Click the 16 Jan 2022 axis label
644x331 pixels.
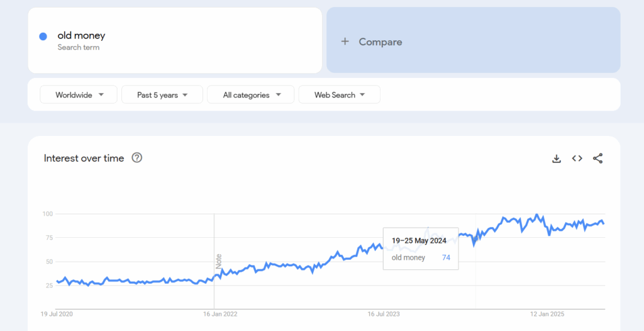point(221,315)
